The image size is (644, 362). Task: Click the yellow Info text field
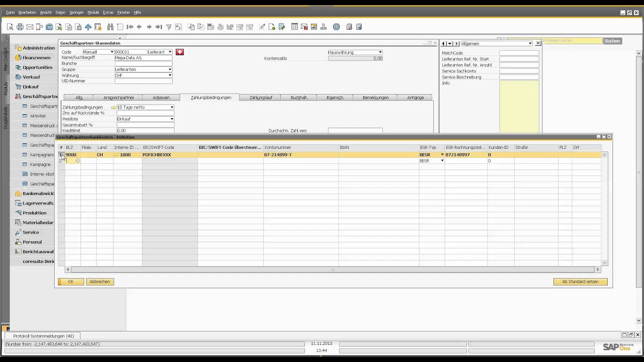click(x=519, y=107)
